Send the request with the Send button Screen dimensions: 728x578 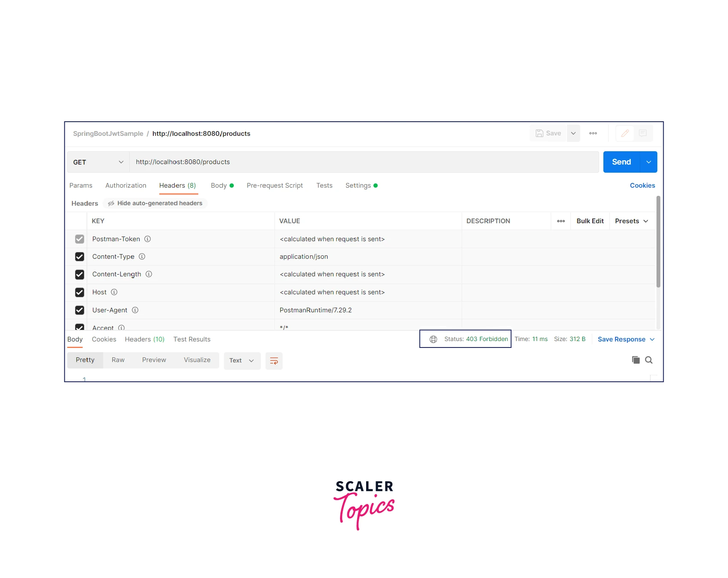click(x=621, y=162)
